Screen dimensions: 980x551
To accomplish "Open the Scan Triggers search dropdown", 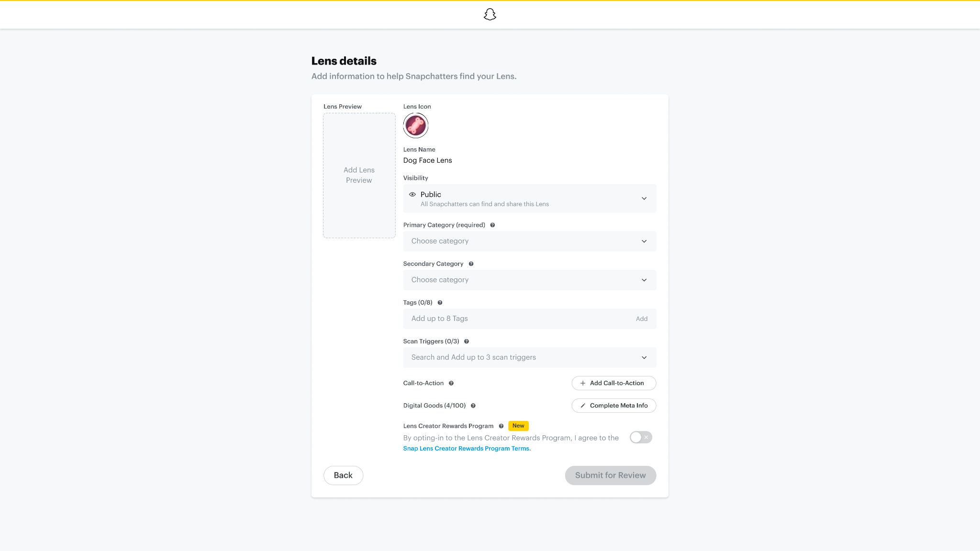I will [529, 358].
